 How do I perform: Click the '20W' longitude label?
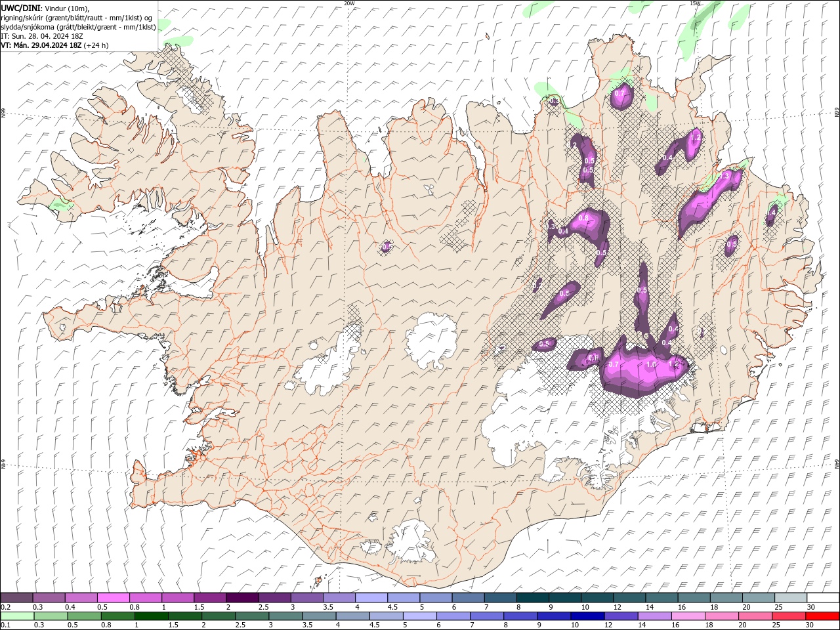click(x=349, y=3)
